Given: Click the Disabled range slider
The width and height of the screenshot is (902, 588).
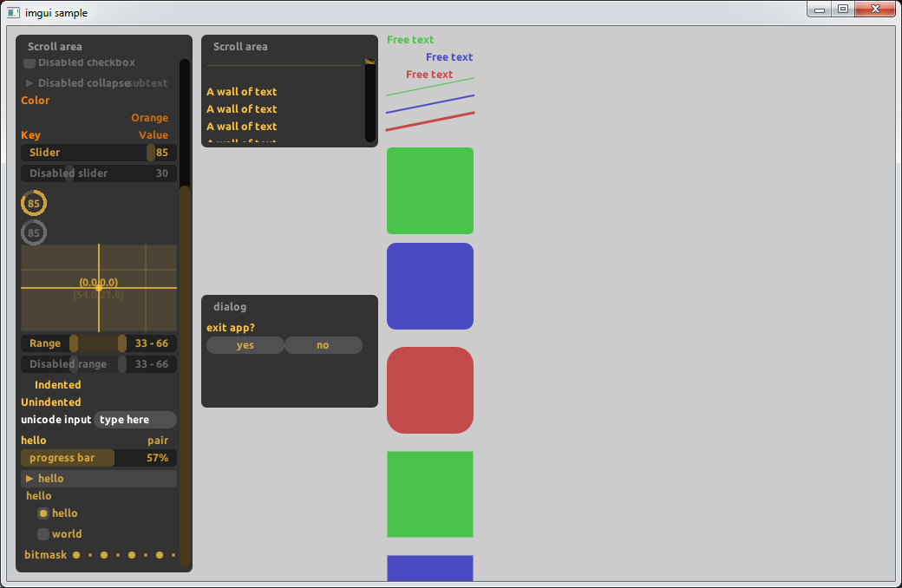Looking at the screenshot, I should (x=99, y=364).
